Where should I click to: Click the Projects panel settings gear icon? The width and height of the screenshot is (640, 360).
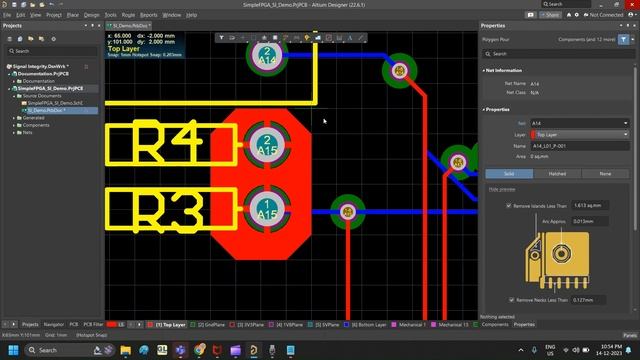pos(53,39)
